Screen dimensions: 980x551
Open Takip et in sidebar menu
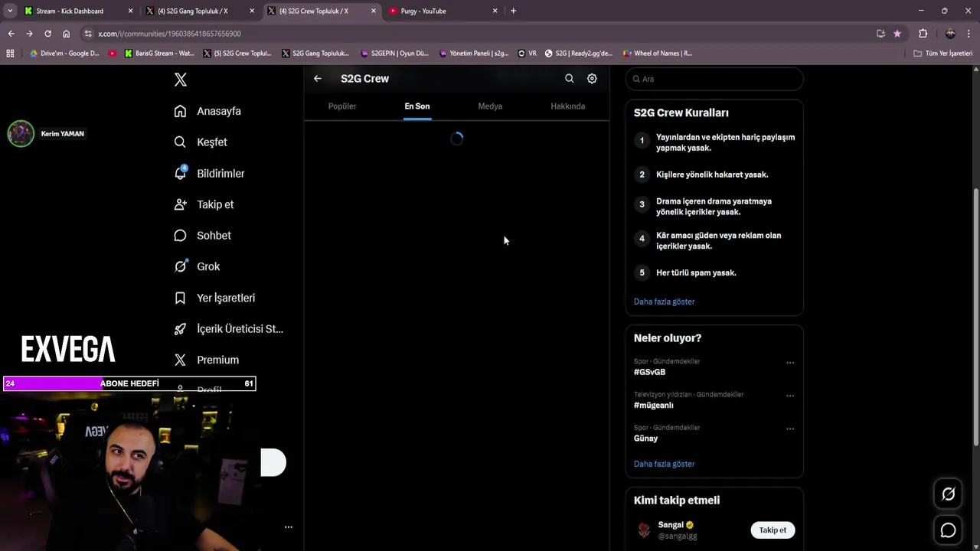pos(204,204)
